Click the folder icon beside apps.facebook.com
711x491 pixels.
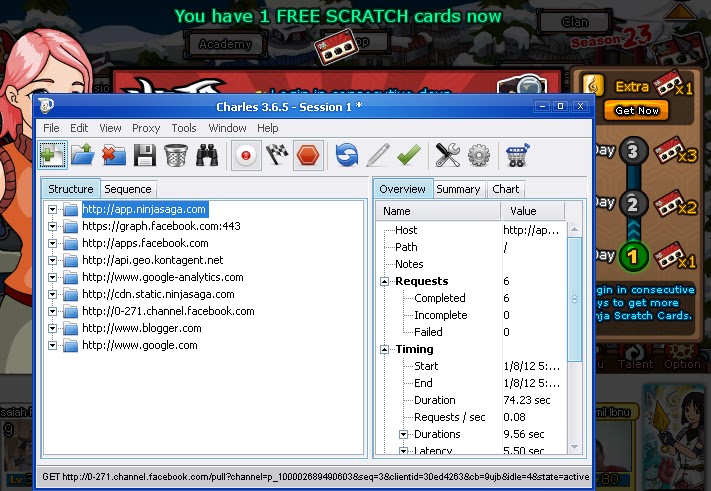coord(70,243)
